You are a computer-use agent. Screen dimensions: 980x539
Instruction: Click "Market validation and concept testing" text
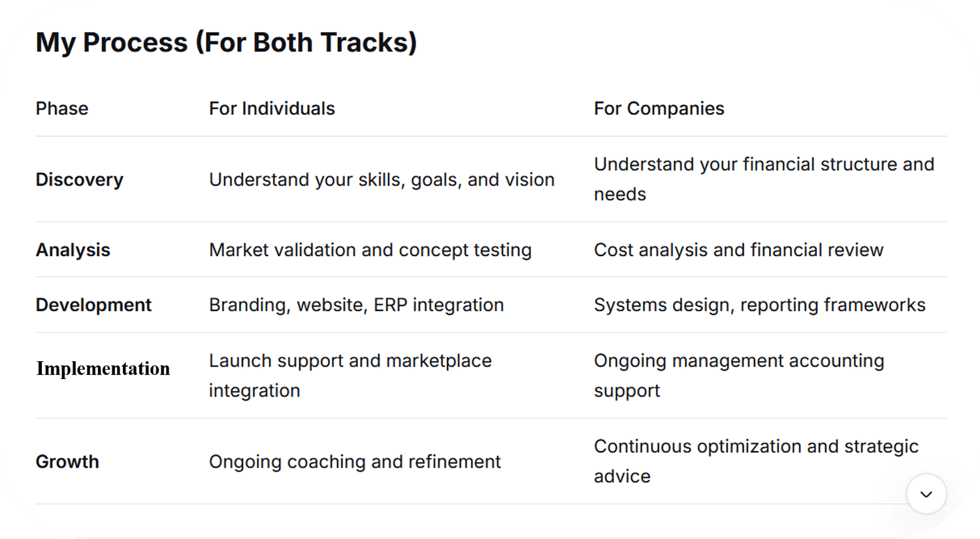point(370,250)
